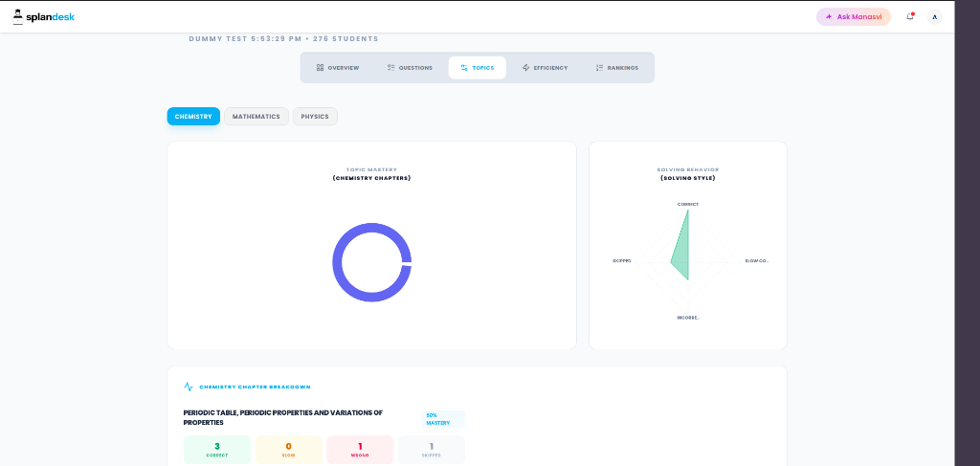Click the 1 Wrong stat card

[x=360, y=450]
